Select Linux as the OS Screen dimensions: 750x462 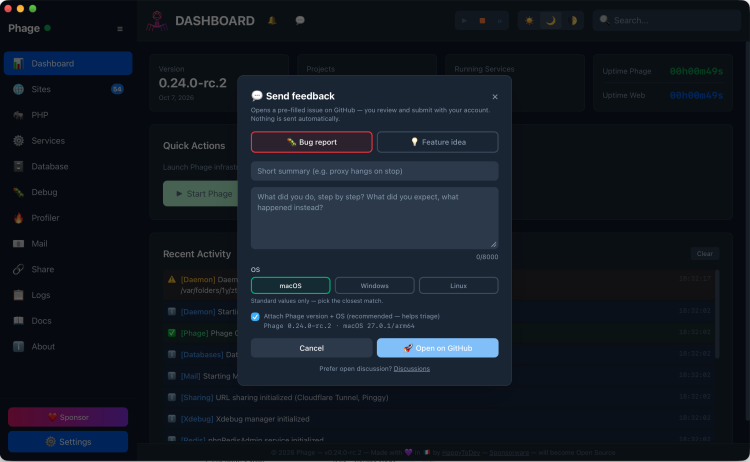(x=458, y=286)
